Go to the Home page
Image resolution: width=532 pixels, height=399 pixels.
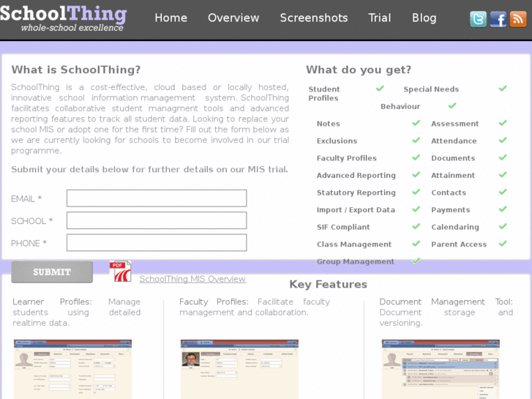pyautogui.click(x=171, y=18)
